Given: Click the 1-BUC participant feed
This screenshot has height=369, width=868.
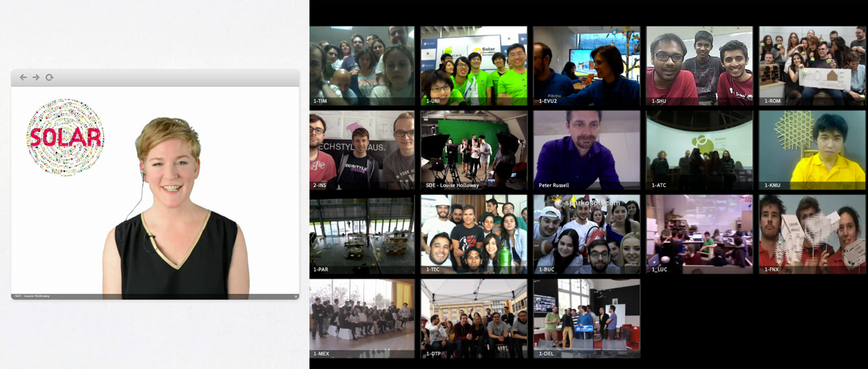Looking at the screenshot, I should [x=586, y=234].
